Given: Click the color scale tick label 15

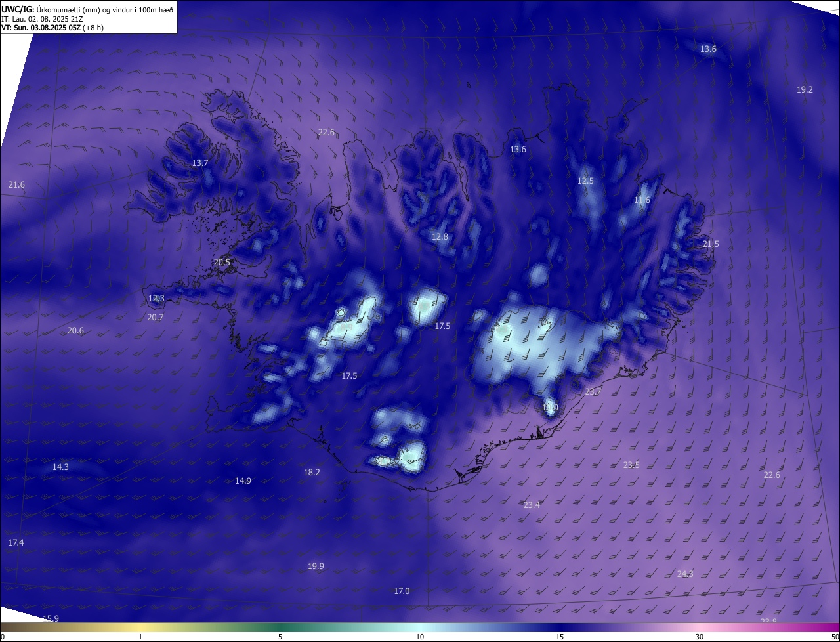Looking at the screenshot, I should pyautogui.click(x=560, y=637).
